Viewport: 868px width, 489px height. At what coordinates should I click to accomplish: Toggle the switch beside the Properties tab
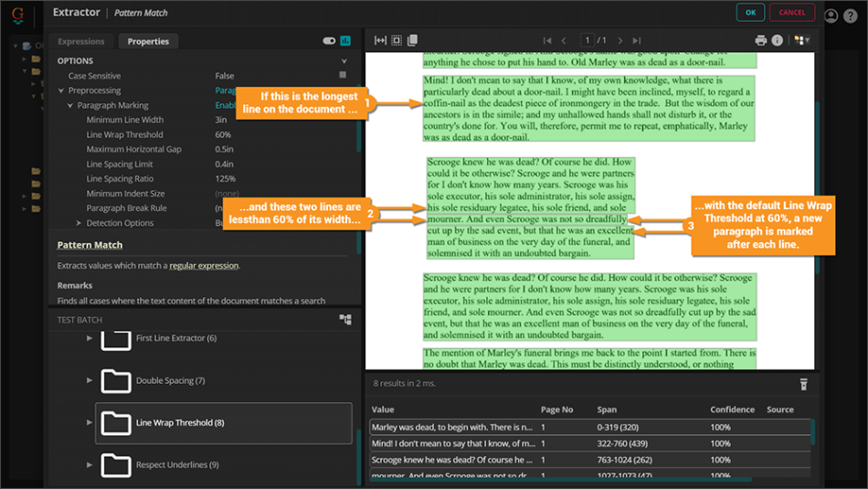tap(329, 41)
